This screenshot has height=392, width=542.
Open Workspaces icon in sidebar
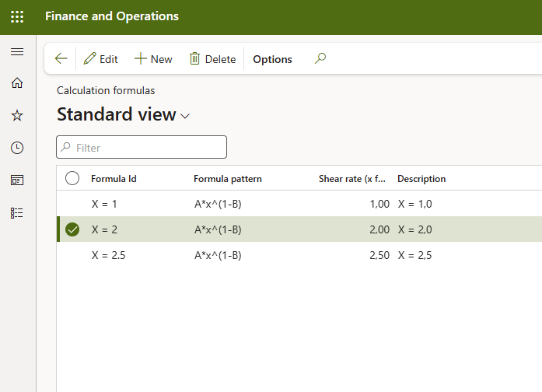click(x=17, y=180)
